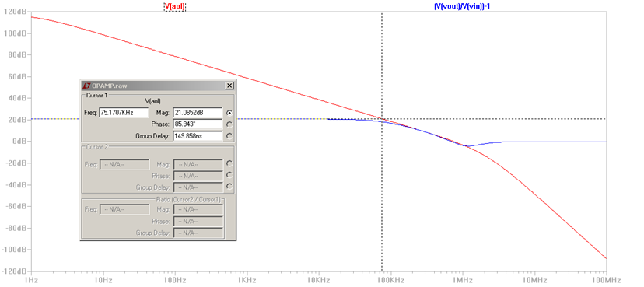
Task: Click the Cursor 2 Phase N/A field
Action: 198,176
